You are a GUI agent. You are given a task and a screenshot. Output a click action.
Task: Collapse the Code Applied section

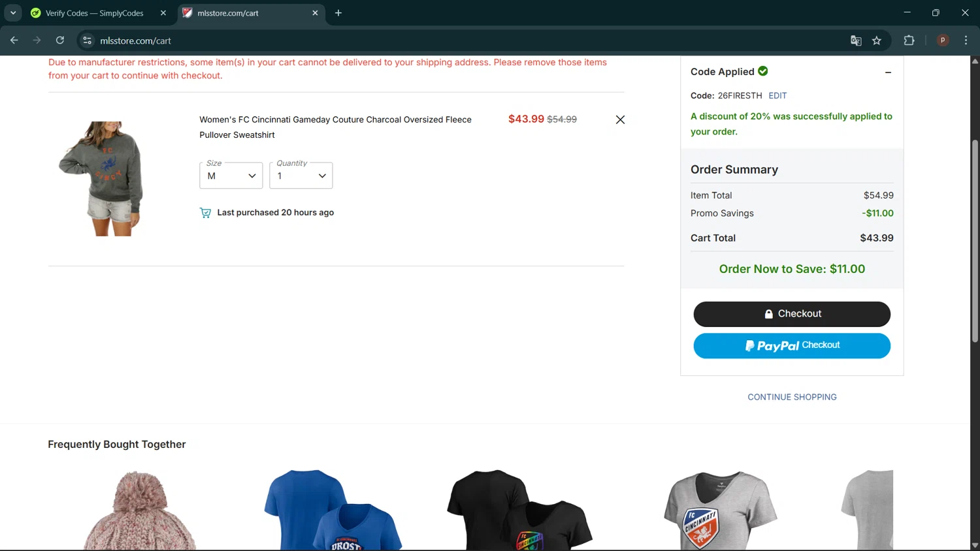click(888, 72)
